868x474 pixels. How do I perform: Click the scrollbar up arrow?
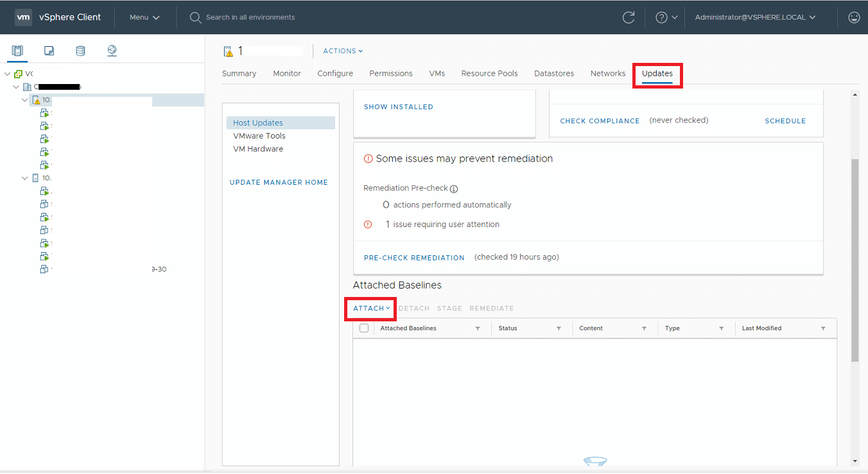[855, 95]
